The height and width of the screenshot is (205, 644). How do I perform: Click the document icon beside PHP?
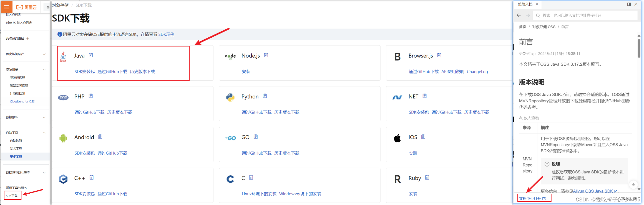click(90, 96)
